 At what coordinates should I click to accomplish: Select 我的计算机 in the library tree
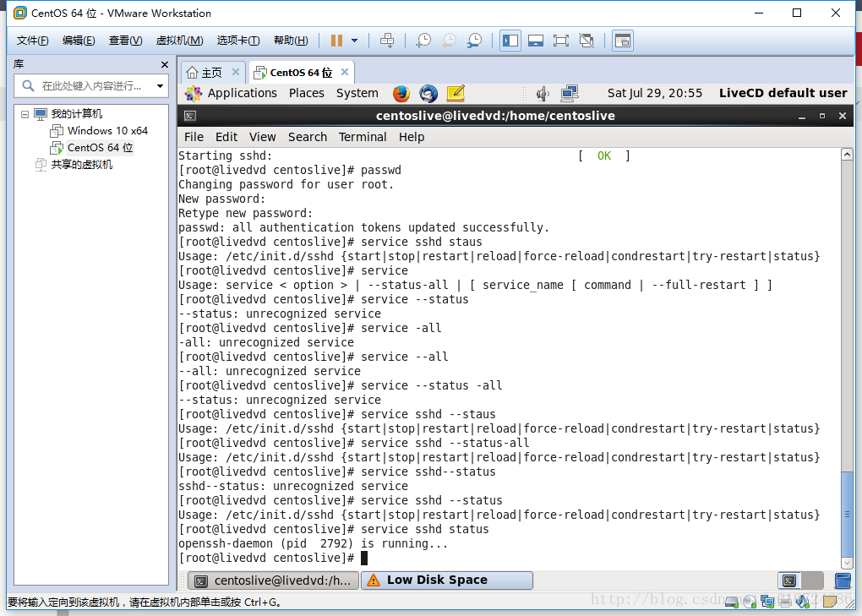pos(76,114)
